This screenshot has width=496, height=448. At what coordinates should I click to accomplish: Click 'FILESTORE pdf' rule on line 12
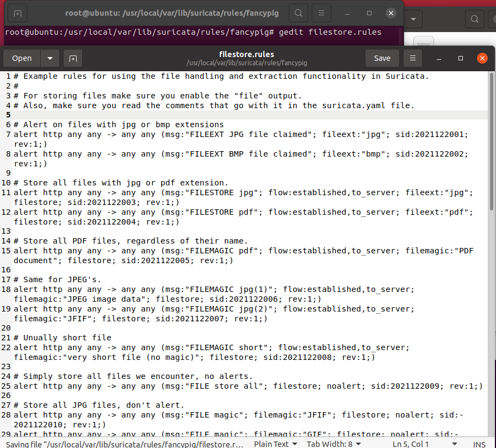(x=244, y=217)
